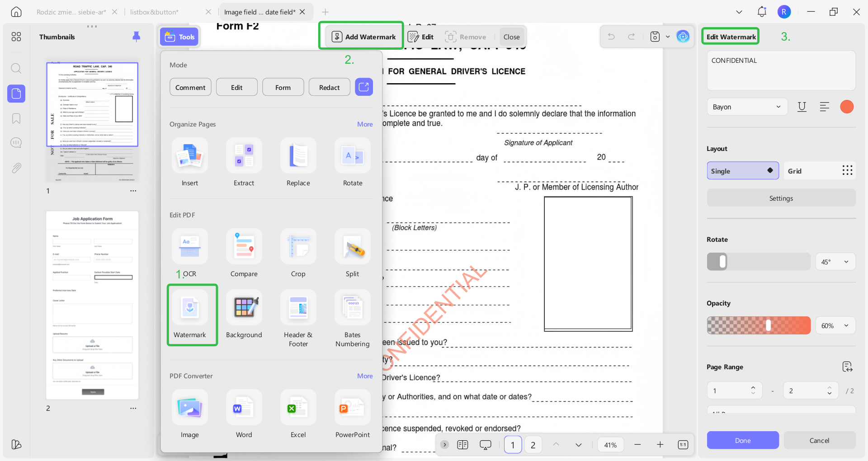Image resolution: width=868 pixels, height=461 pixels.
Task: Expand the tab list chevron
Action: (739, 12)
